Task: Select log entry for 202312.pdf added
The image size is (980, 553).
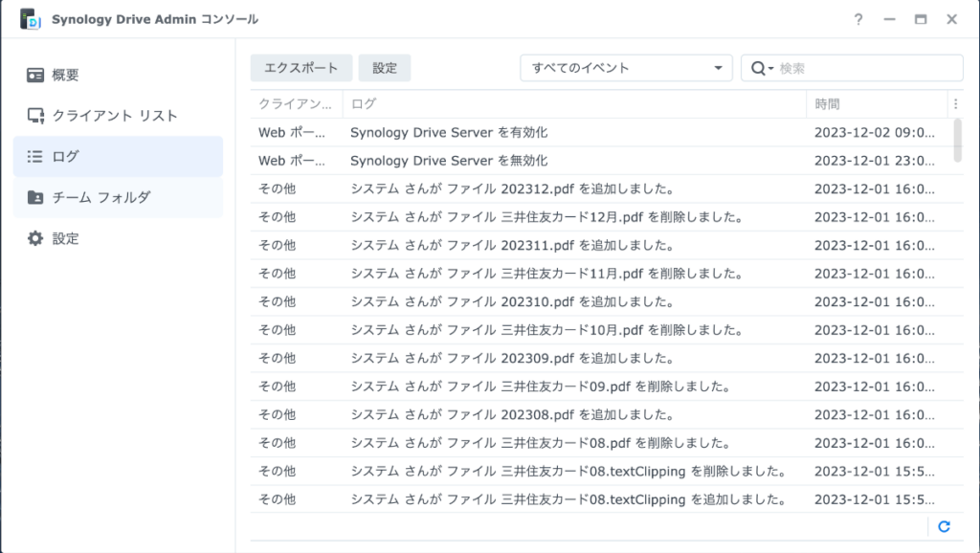Action: coord(606,188)
